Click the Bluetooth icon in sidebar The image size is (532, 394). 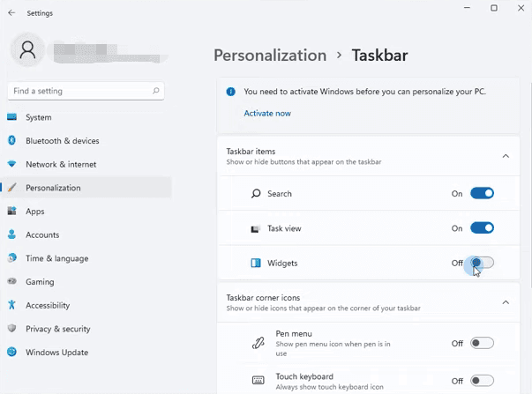click(x=11, y=140)
